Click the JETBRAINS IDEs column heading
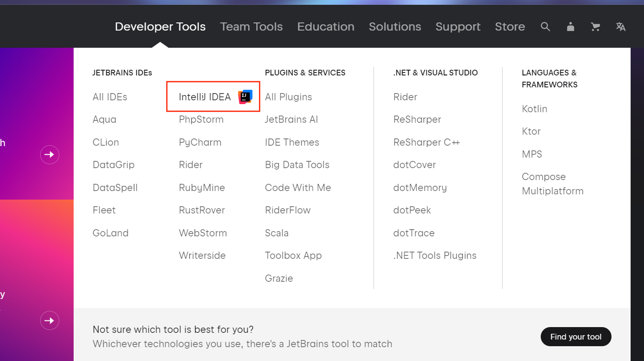Image resolution: width=644 pixels, height=361 pixels. tap(122, 73)
